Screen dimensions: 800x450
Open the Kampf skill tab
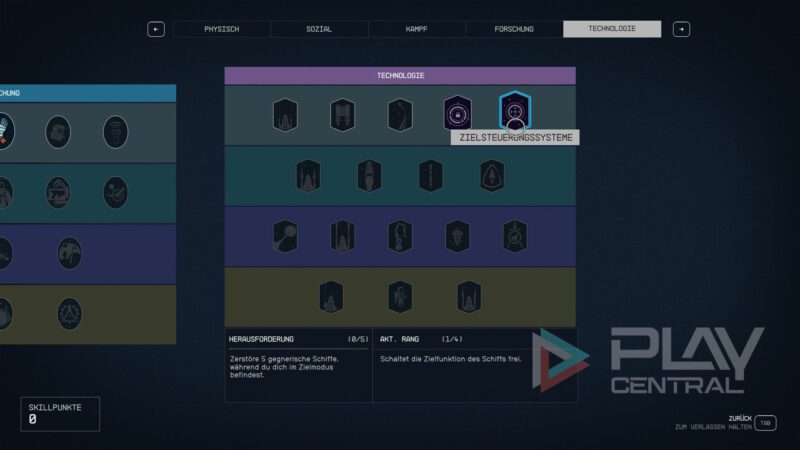(x=416, y=29)
